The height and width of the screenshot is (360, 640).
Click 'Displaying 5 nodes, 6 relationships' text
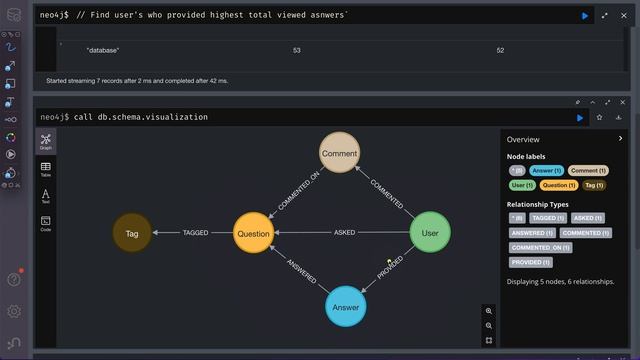560,281
